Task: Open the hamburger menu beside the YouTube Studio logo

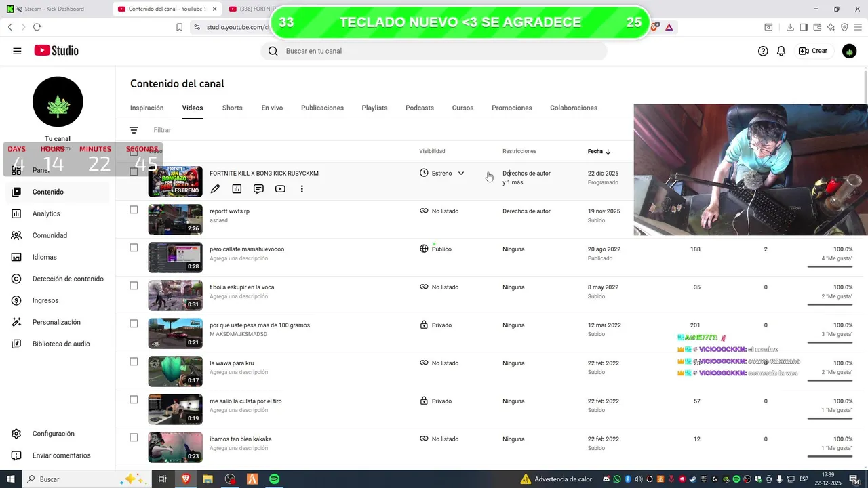Action: tap(17, 51)
